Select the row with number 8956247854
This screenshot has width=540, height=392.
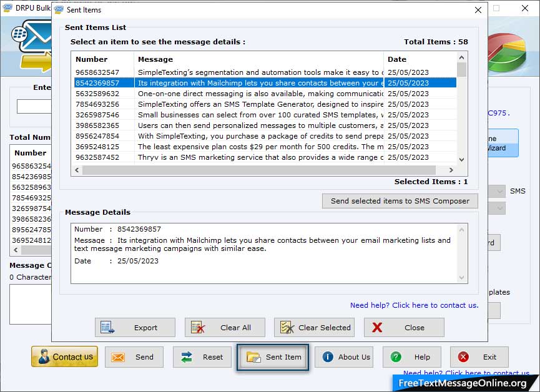(265, 136)
